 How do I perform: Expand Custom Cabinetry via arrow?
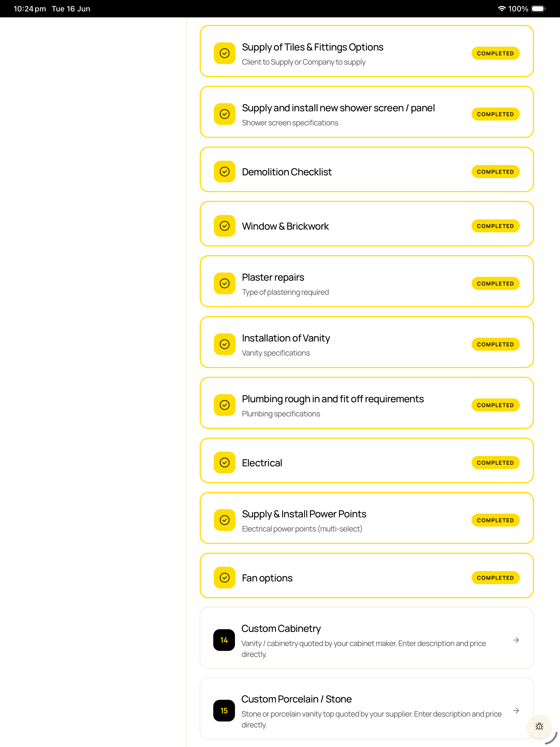pos(516,640)
